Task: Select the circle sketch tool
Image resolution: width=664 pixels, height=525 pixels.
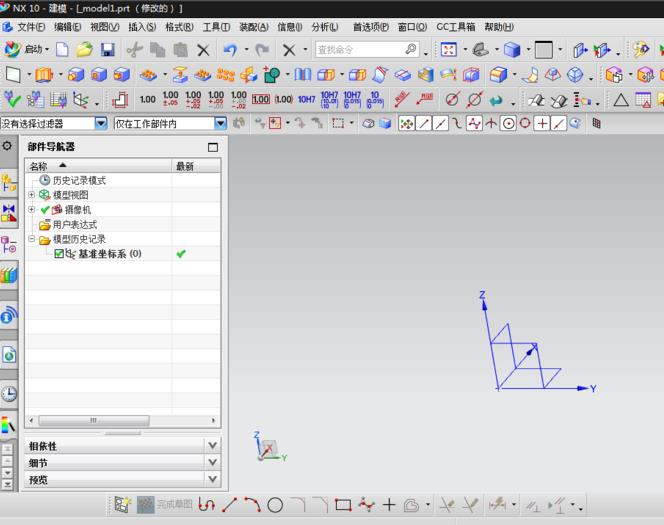Action: coord(275,505)
